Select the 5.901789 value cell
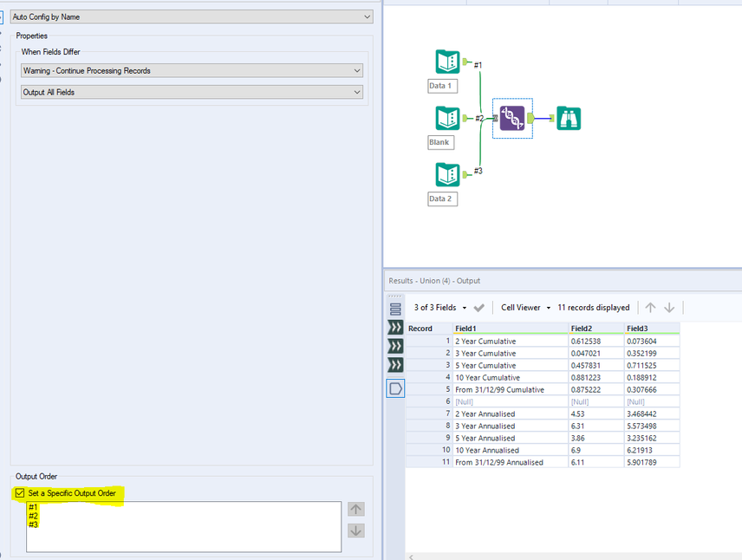The height and width of the screenshot is (560, 742). click(x=652, y=463)
